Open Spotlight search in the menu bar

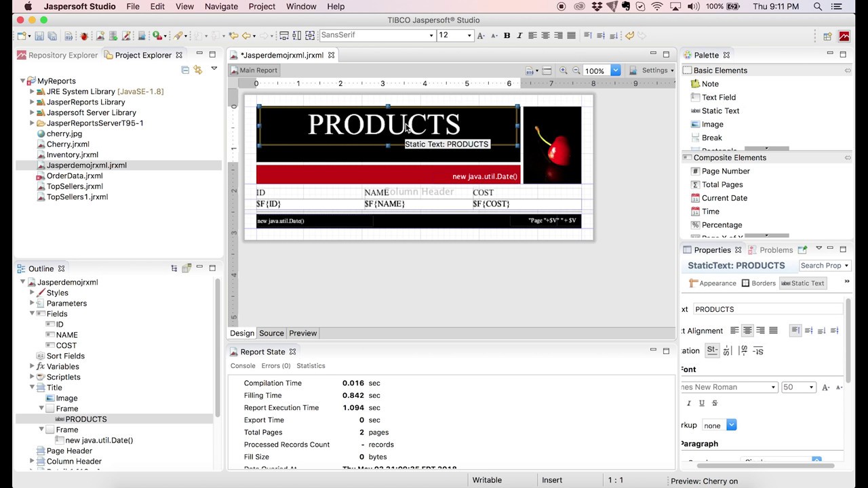tap(818, 7)
